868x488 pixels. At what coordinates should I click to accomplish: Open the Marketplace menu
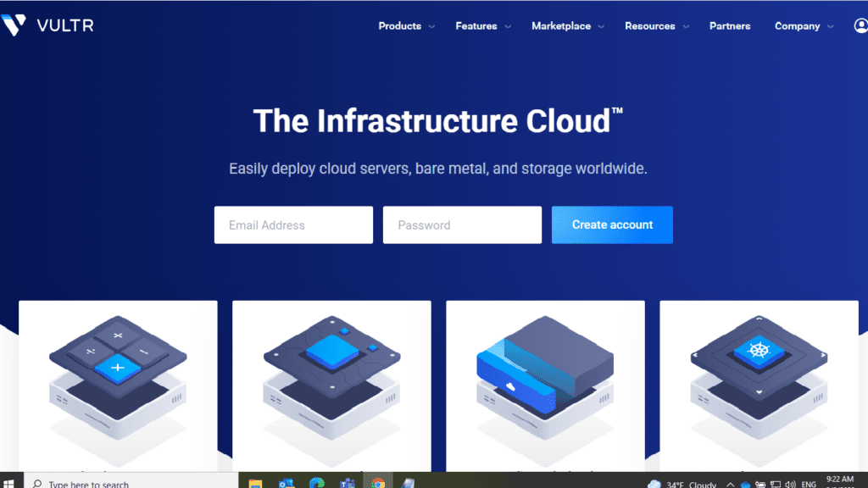click(561, 26)
